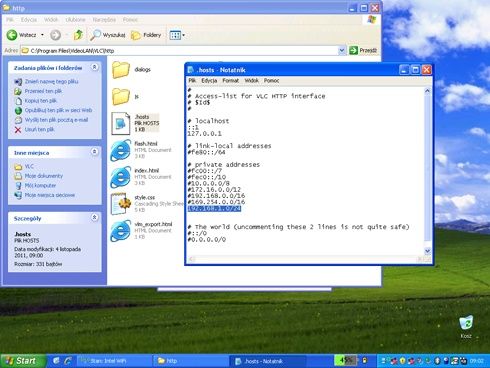
Task: Select the index.html file icon
Action: (121, 177)
